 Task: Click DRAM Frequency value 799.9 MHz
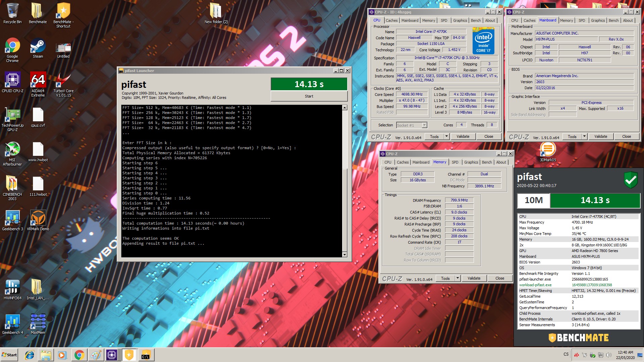coord(459,200)
